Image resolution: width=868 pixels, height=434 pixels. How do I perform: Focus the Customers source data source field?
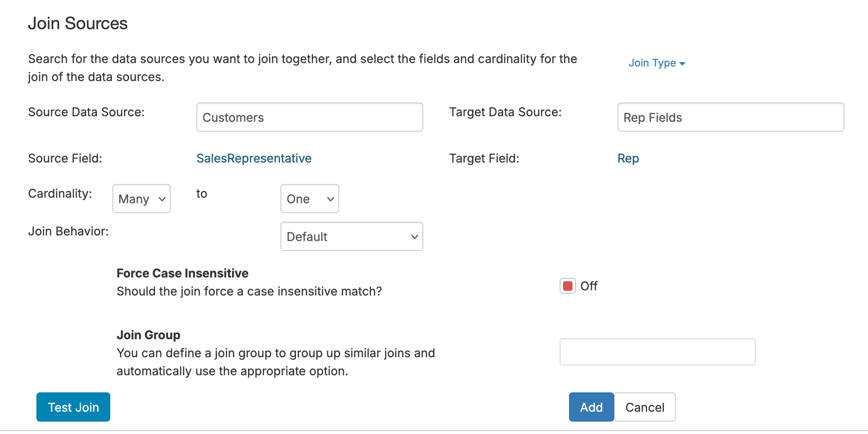click(x=309, y=117)
